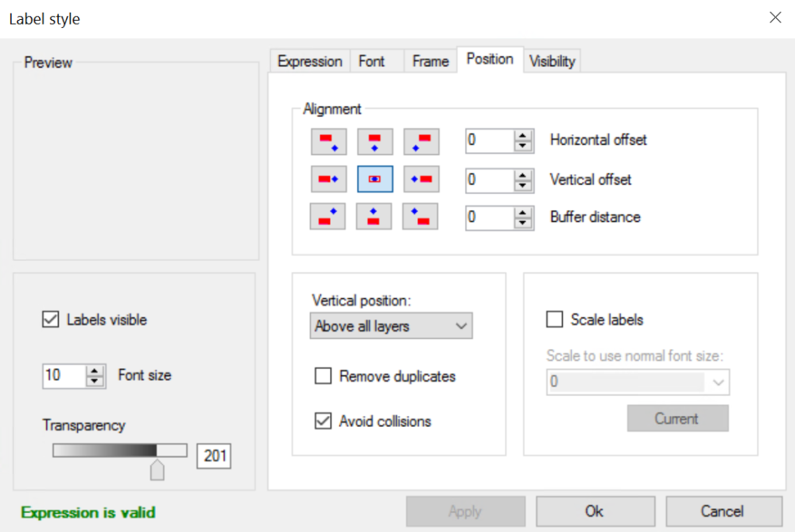Viewport: 795px width, 532px height.
Task: Set label alignment to bottom-left
Action: 328,216
